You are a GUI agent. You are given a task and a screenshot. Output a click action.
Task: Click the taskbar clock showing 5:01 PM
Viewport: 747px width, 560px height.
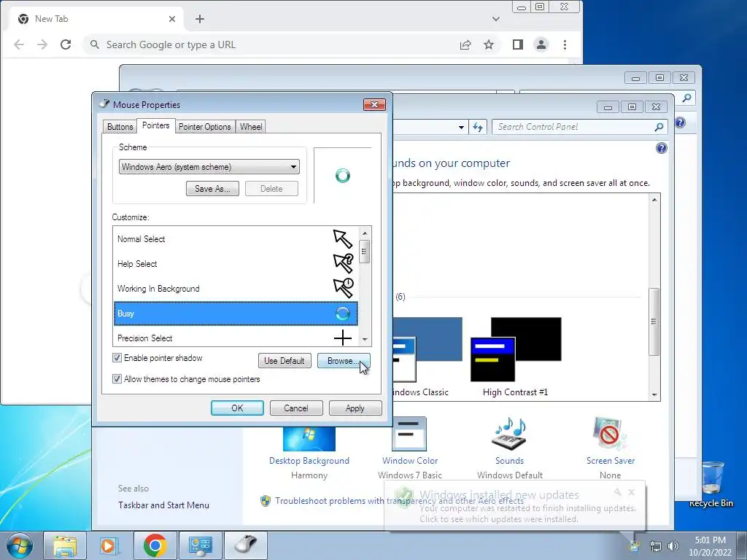pos(710,546)
